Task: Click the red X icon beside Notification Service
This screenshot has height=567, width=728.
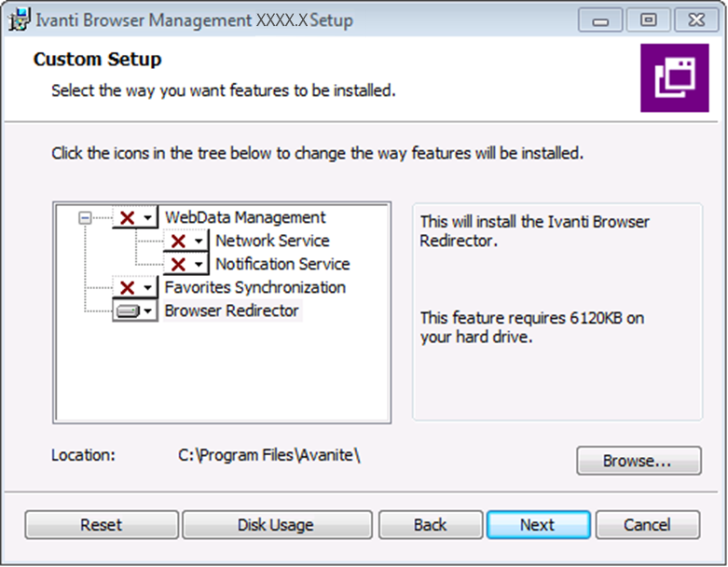Action: (x=178, y=264)
